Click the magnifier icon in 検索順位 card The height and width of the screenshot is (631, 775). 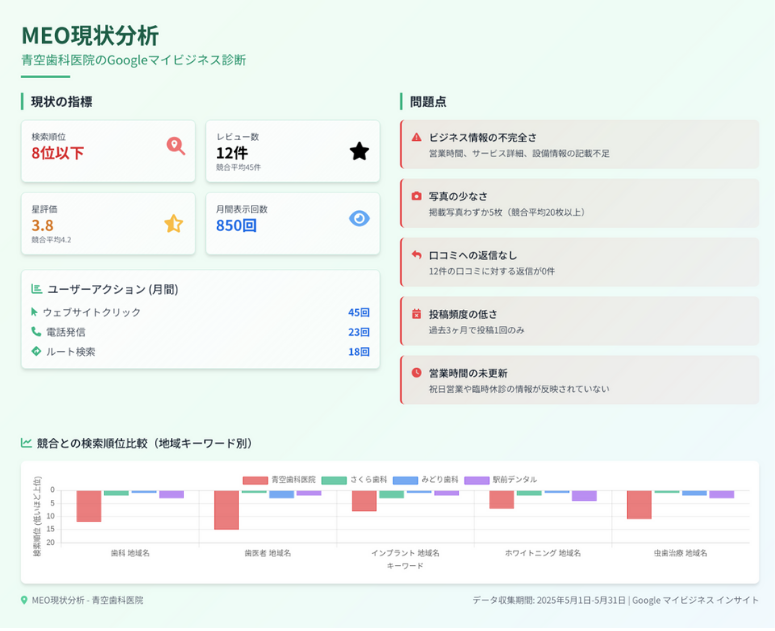point(175,146)
